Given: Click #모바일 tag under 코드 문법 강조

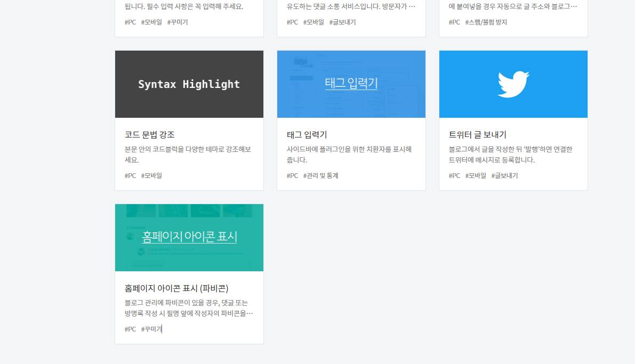Looking at the screenshot, I should (151, 175).
